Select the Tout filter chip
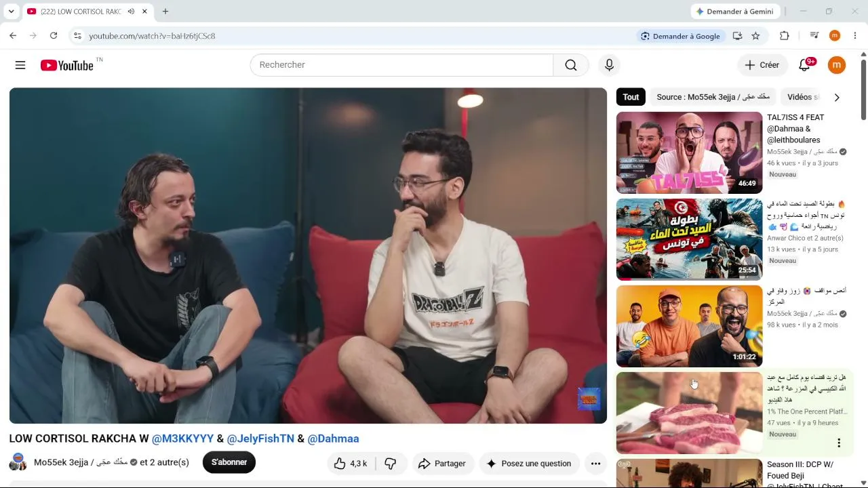Image resolution: width=868 pixels, height=488 pixels. [631, 97]
